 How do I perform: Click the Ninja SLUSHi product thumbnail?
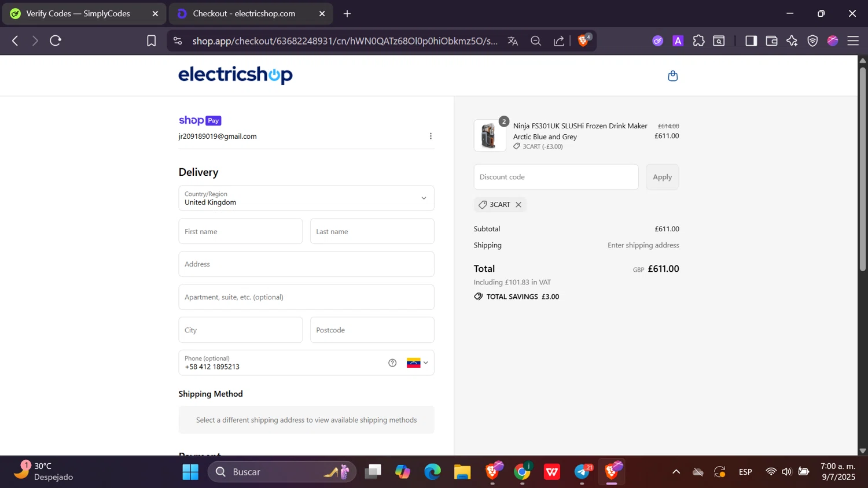pyautogui.click(x=490, y=136)
